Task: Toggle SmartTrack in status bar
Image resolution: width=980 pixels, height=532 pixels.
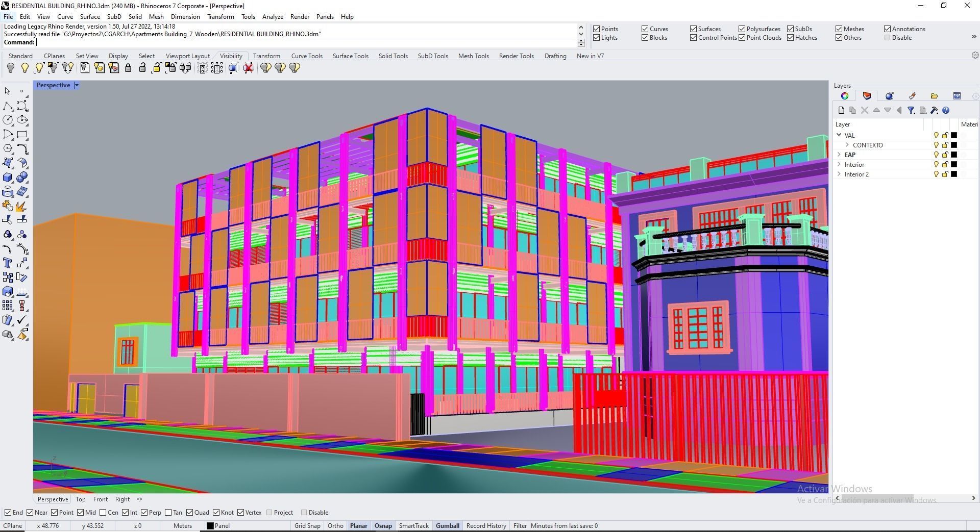Action: pos(413,526)
